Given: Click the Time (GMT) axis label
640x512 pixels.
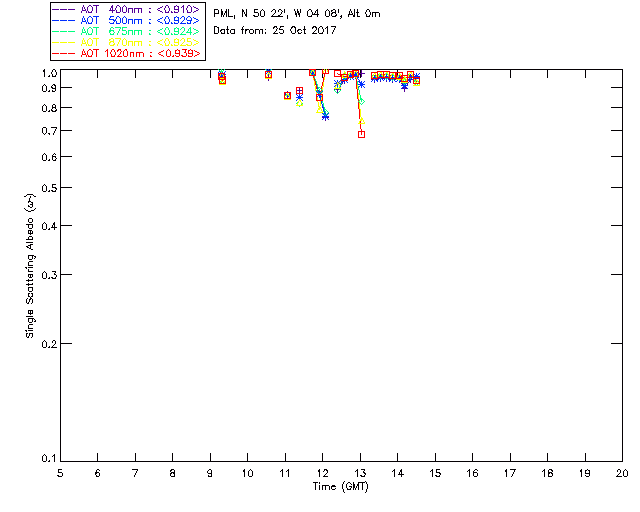Looking at the screenshot, I should coord(340,487).
